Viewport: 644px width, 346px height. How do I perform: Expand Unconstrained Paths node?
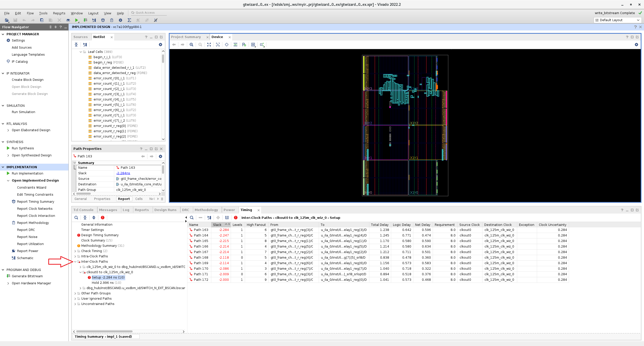(x=75, y=304)
